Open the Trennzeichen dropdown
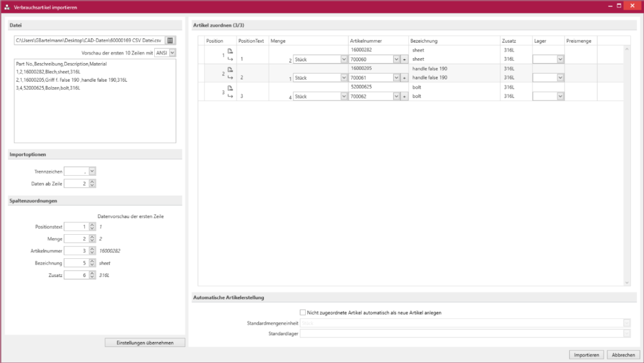 click(92, 171)
